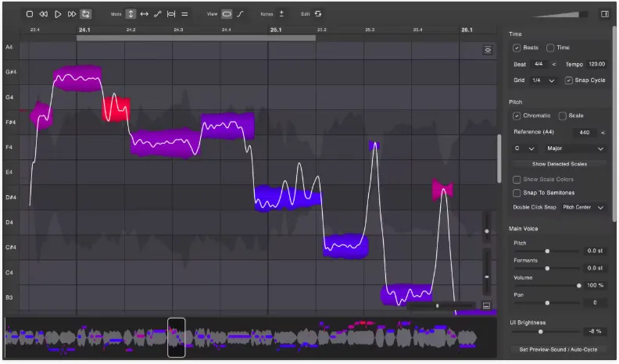Open the Double Click Snap Pitch Center dropdown
Viewport: 619px width, 364px height.
(583, 208)
